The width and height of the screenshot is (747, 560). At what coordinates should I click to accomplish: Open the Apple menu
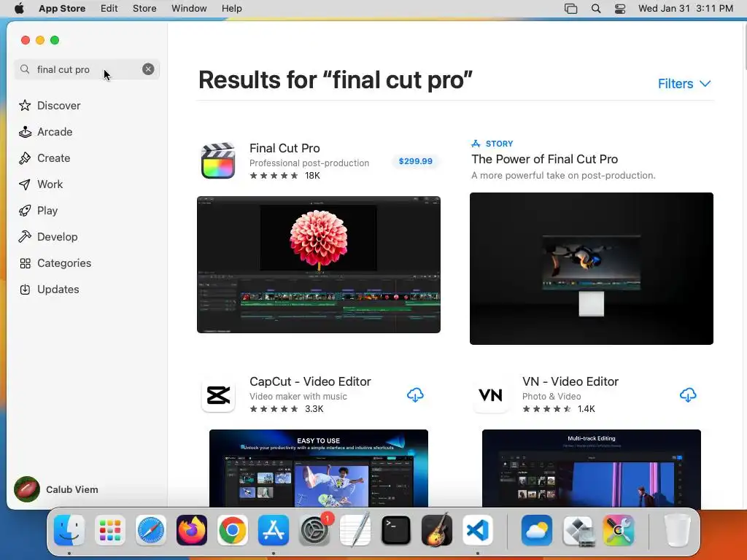pyautogui.click(x=19, y=9)
